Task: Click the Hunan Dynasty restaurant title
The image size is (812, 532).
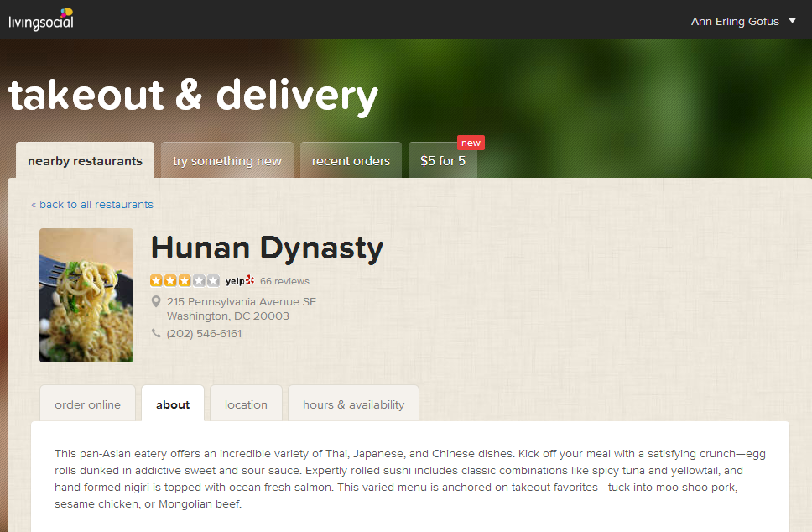Action: pos(267,248)
